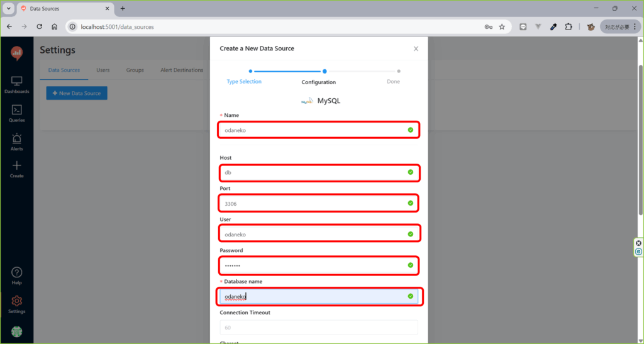Open the browser extensions puzzle icon

(569, 27)
